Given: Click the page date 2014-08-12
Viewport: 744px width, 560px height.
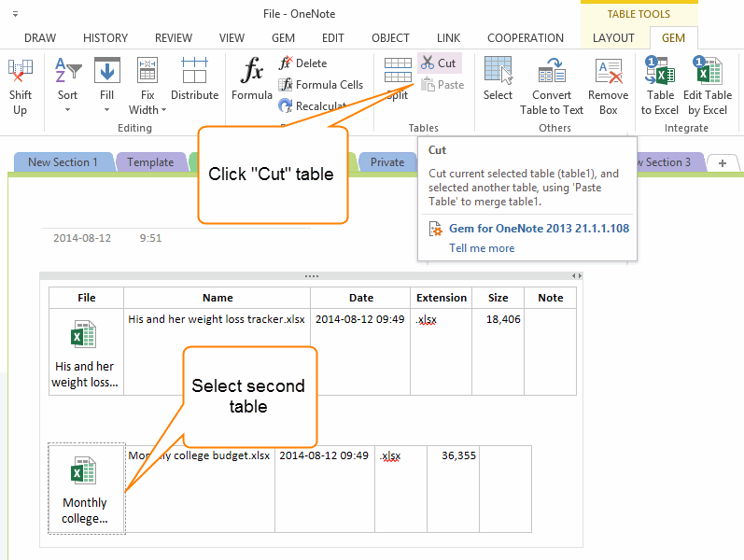Looking at the screenshot, I should [x=82, y=238].
